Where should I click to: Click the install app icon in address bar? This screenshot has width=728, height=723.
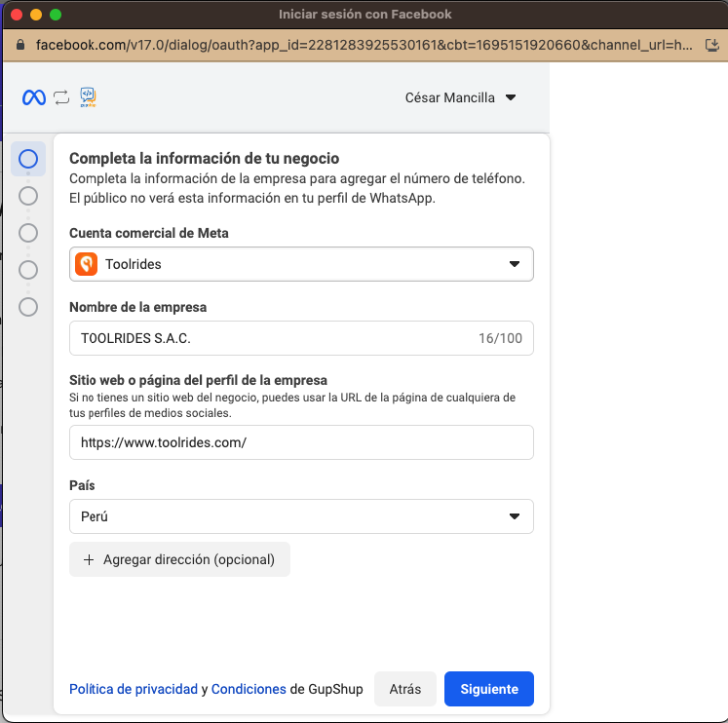711,45
